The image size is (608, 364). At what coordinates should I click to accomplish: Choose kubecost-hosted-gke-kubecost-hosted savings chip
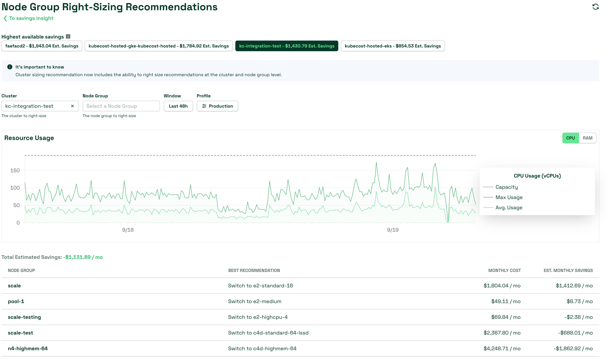click(x=158, y=46)
